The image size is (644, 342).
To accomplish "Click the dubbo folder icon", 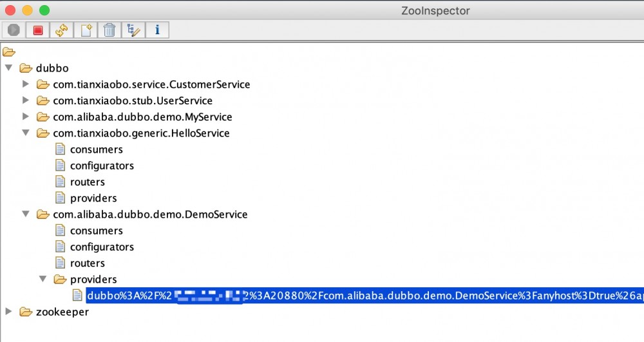I will pos(26,68).
